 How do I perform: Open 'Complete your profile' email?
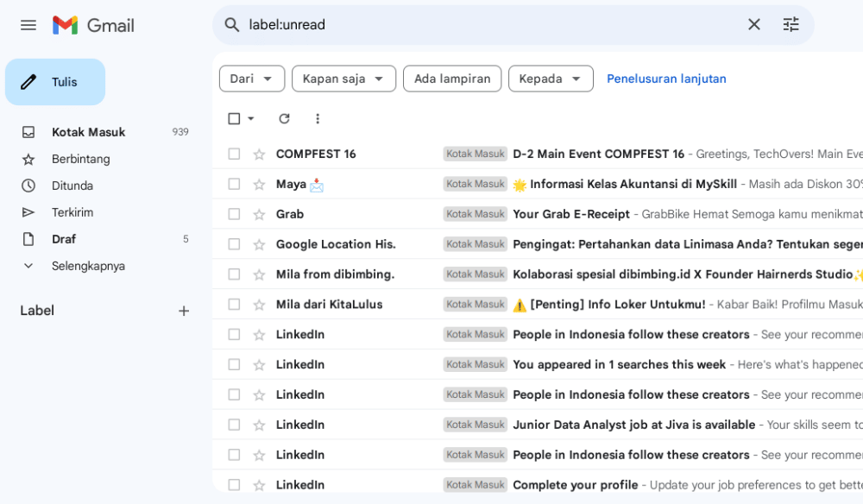tap(575, 485)
